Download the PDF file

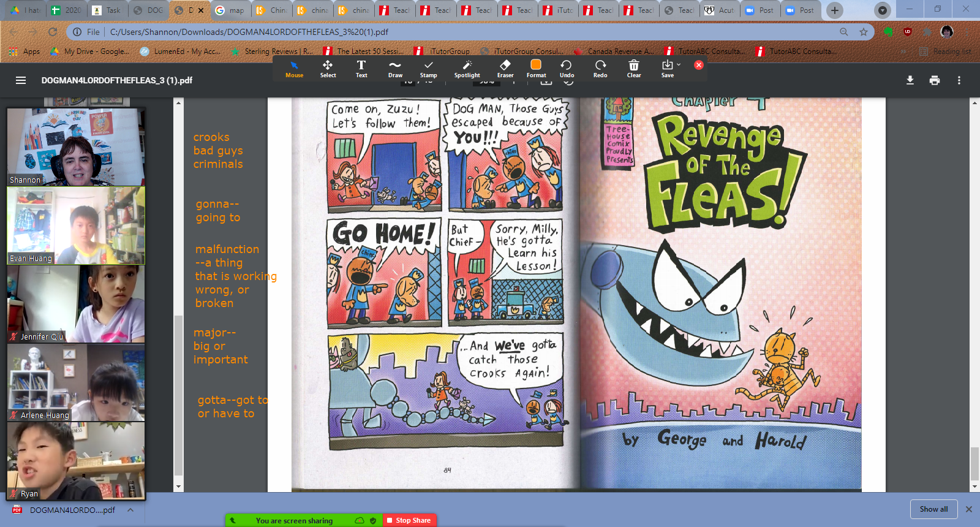coord(910,80)
